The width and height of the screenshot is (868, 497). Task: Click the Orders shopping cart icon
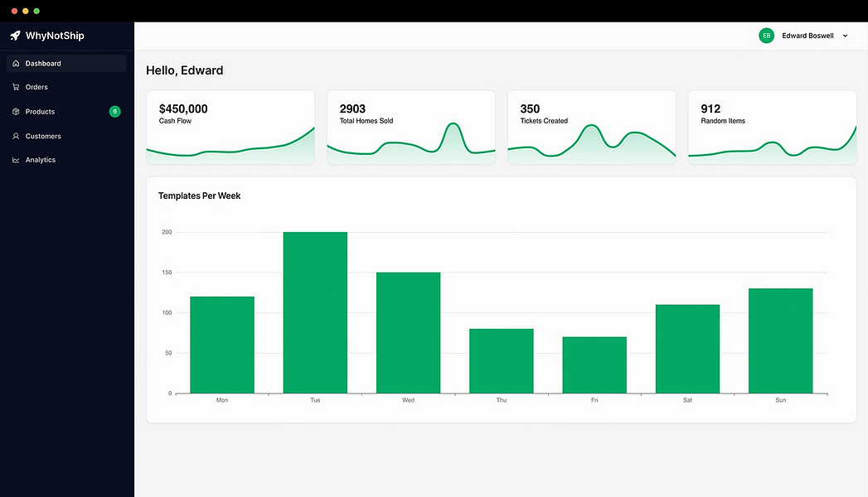pyautogui.click(x=16, y=87)
